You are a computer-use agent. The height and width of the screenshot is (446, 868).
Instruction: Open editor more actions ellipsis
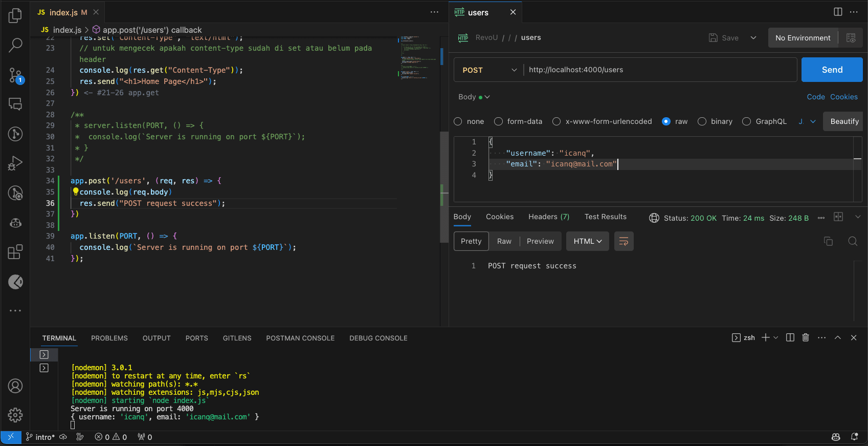point(434,12)
